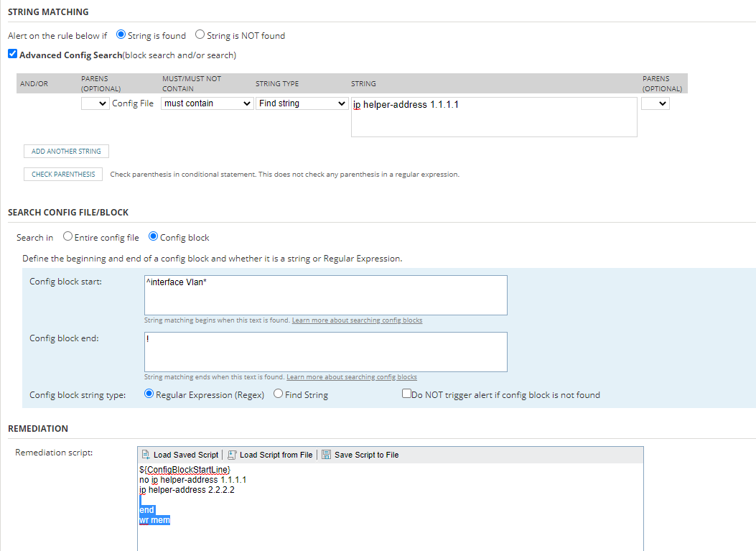756x551 pixels.
Task: Click the 'SEARCH CONFIG FILE/BLOCK' heading
Action: click(x=68, y=213)
